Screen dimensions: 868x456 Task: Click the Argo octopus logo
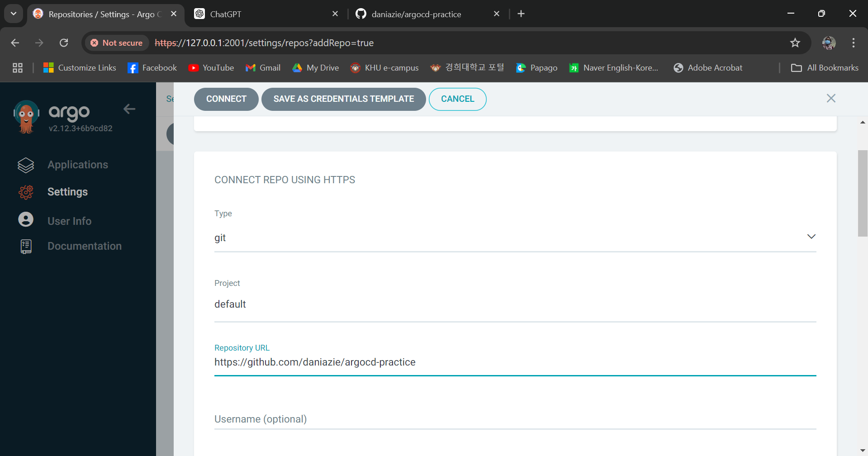(x=26, y=117)
